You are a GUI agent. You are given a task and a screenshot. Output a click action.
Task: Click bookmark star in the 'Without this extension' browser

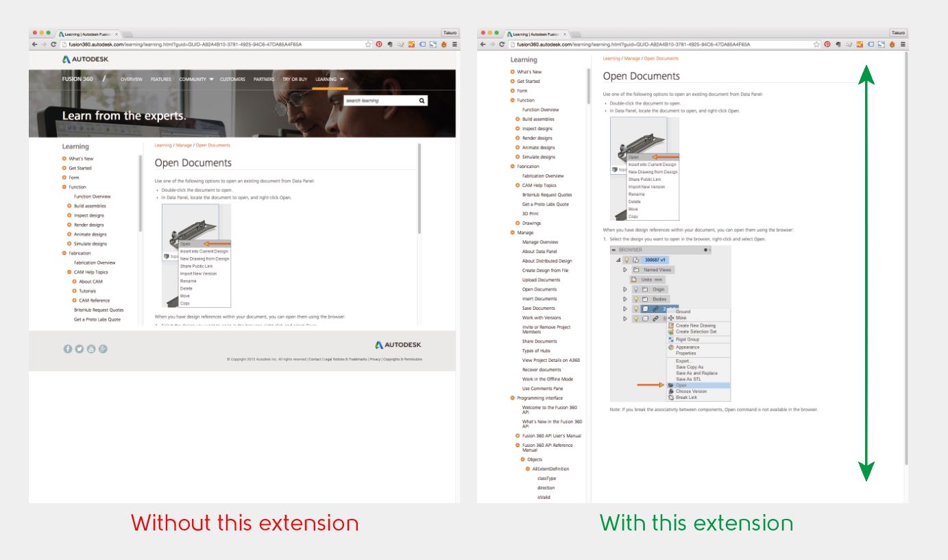coord(368,44)
